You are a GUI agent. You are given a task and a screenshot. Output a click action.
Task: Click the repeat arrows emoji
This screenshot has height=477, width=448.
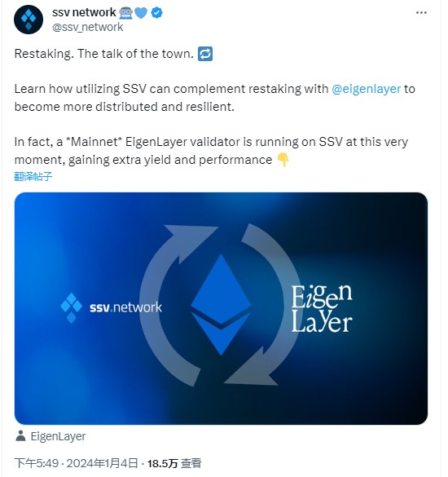click(x=205, y=54)
